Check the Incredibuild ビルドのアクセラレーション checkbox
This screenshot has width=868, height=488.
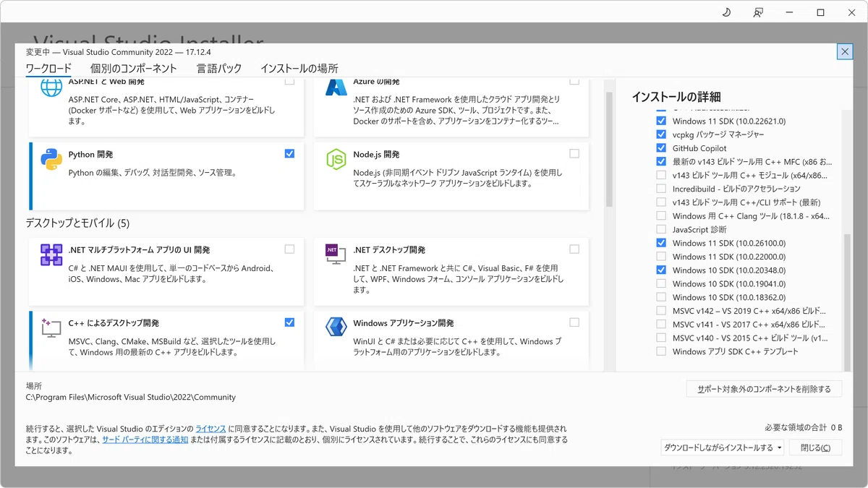tap(661, 189)
